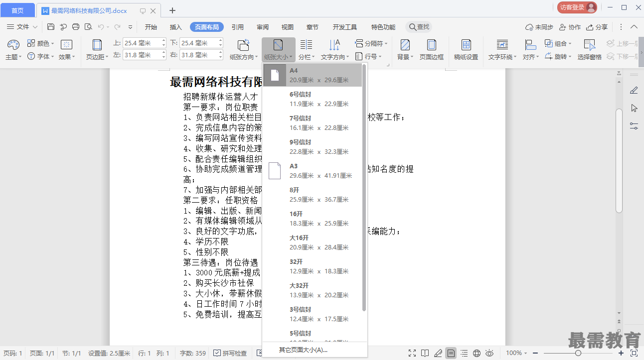
Task: Click the 未同步 sync status button
Action: click(x=540, y=27)
